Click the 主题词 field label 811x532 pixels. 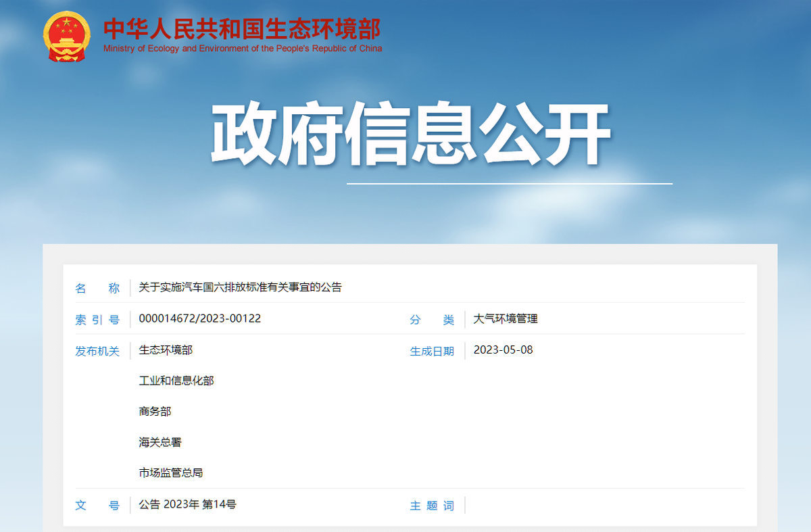click(432, 506)
